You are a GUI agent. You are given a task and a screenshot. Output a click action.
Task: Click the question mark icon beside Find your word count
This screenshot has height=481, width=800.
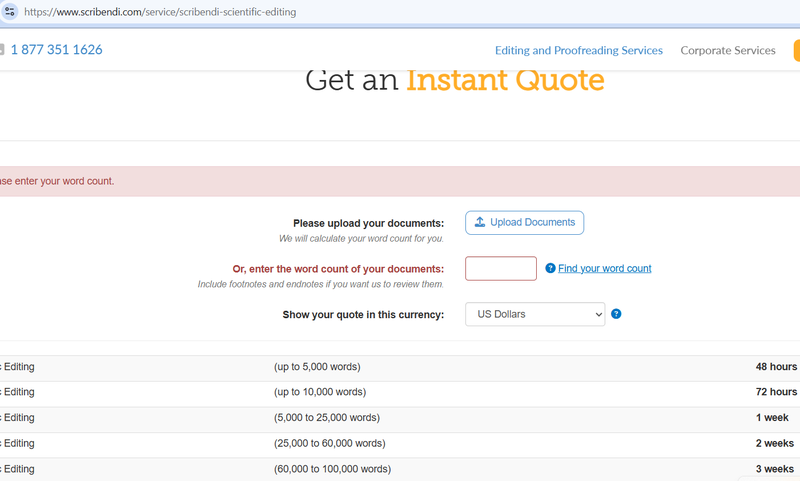tap(550, 268)
